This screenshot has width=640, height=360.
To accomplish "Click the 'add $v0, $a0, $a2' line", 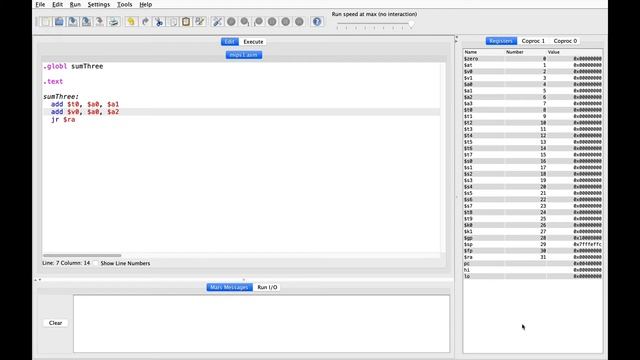I will [85, 112].
